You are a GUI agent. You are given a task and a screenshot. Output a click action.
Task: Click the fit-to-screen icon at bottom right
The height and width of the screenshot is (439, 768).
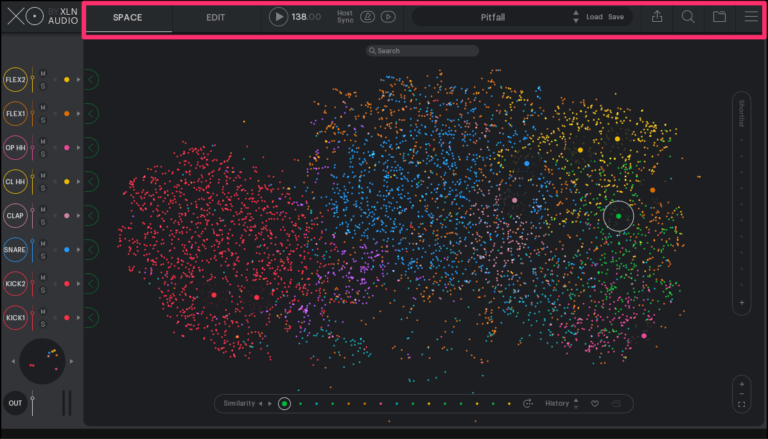741,405
